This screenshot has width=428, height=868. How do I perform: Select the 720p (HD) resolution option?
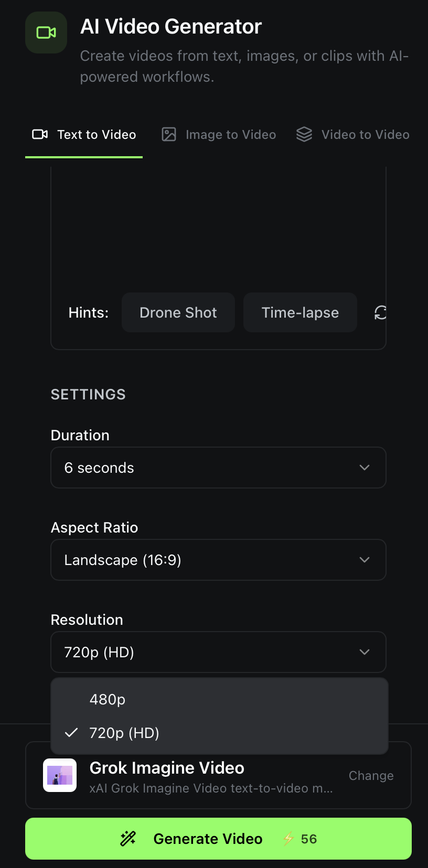pos(124,733)
